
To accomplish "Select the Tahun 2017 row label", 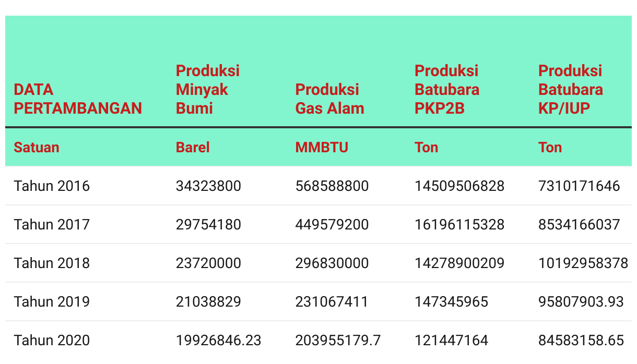I will tap(52, 224).
